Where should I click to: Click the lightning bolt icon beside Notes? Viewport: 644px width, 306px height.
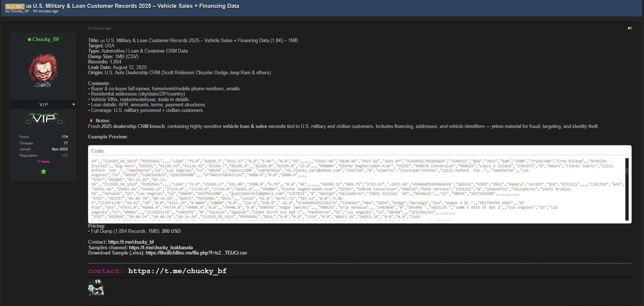91,121
